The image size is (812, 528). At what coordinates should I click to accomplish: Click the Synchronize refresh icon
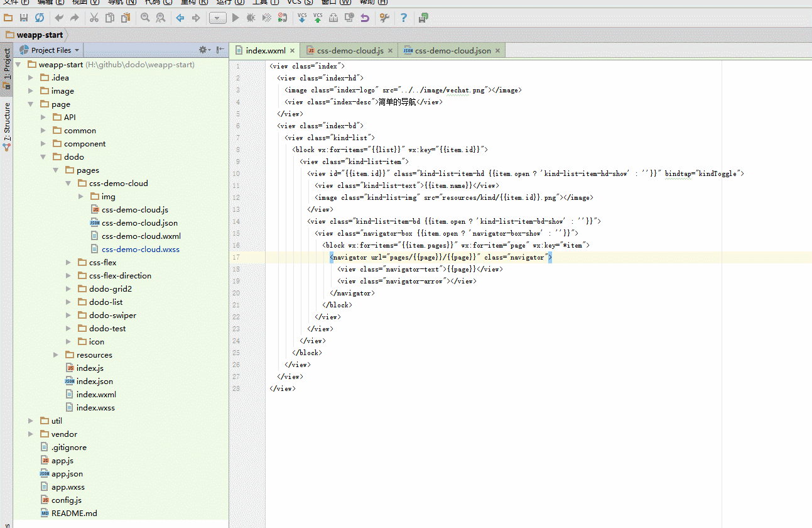point(40,18)
